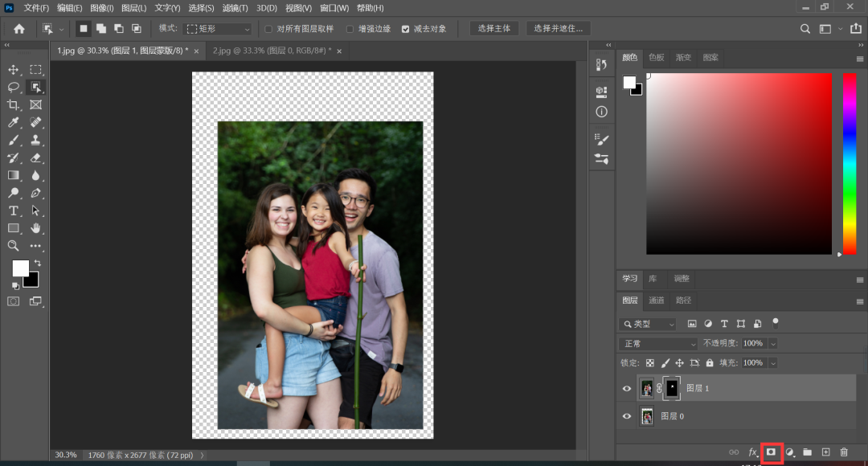The image size is (868, 466).
Task: Click the foreground color swatch in toolbar
Action: tap(20, 268)
